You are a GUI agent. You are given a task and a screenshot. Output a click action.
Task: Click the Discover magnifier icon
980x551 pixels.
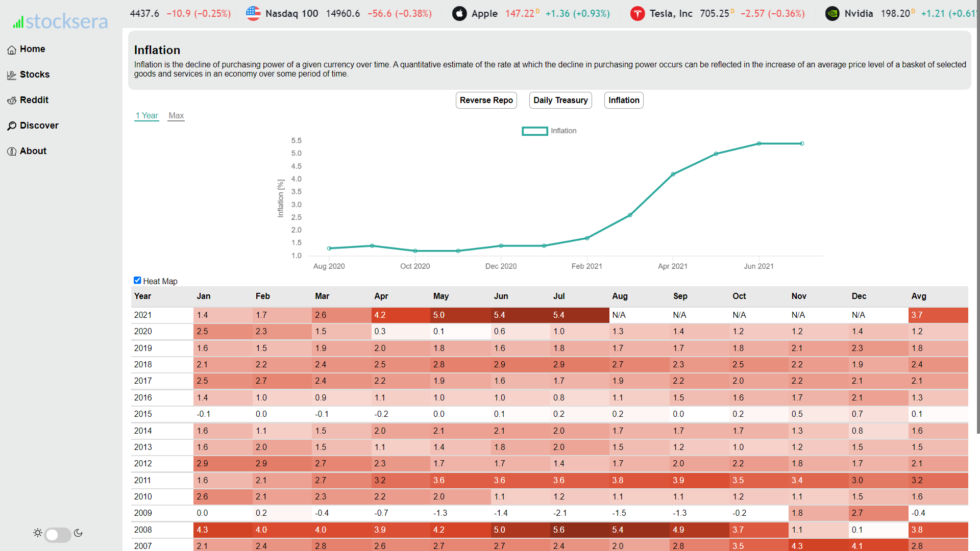click(12, 126)
